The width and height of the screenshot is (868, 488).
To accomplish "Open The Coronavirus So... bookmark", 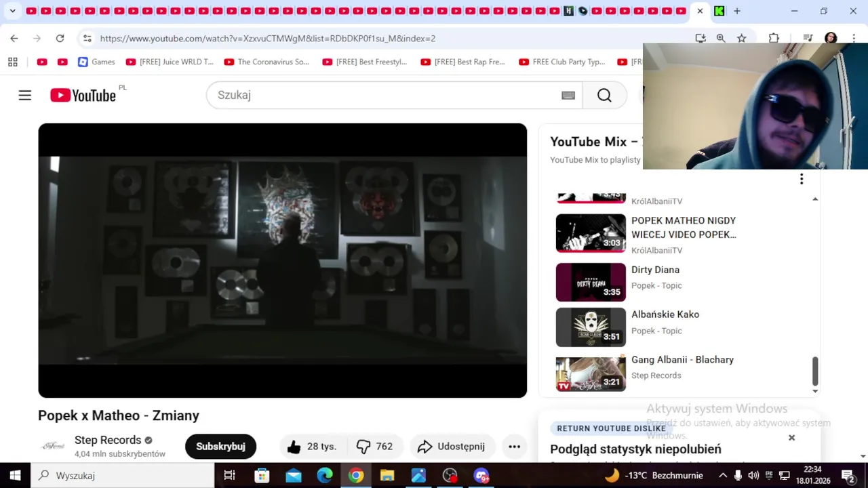I will [267, 62].
